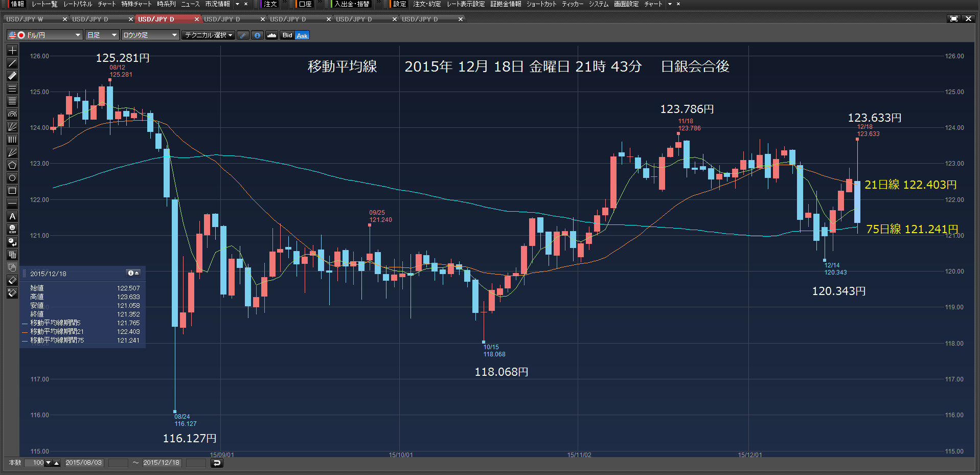Open the テクニカル選択 dropdown
Screen dimensions: 980x475
click(208, 35)
